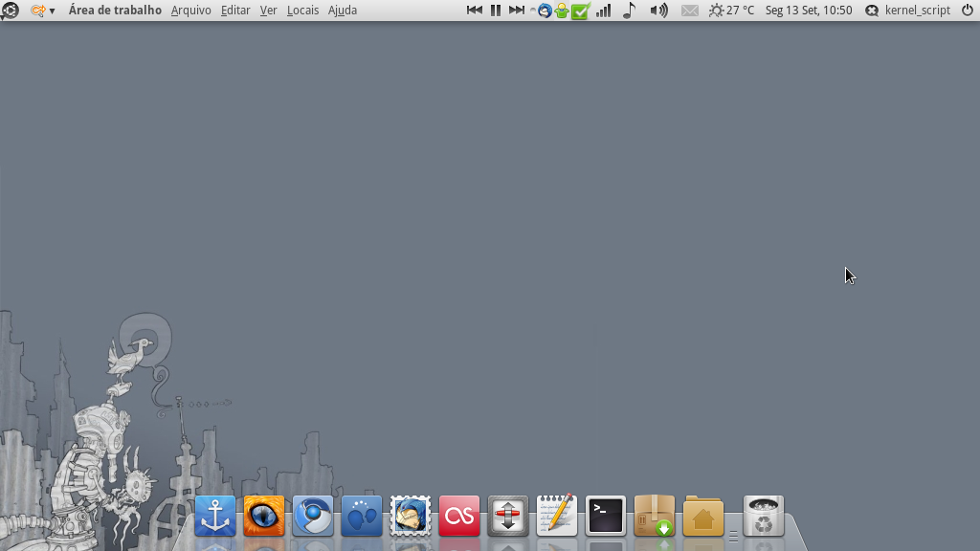Open the package installer box in dock
This screenshot has height=551, width=980.
[x=655, y=516]
